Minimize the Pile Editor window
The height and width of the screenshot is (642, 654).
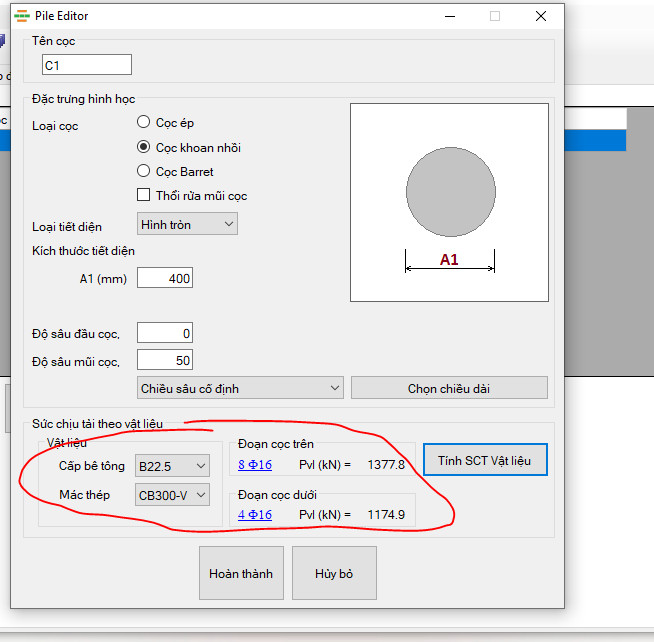450,16
